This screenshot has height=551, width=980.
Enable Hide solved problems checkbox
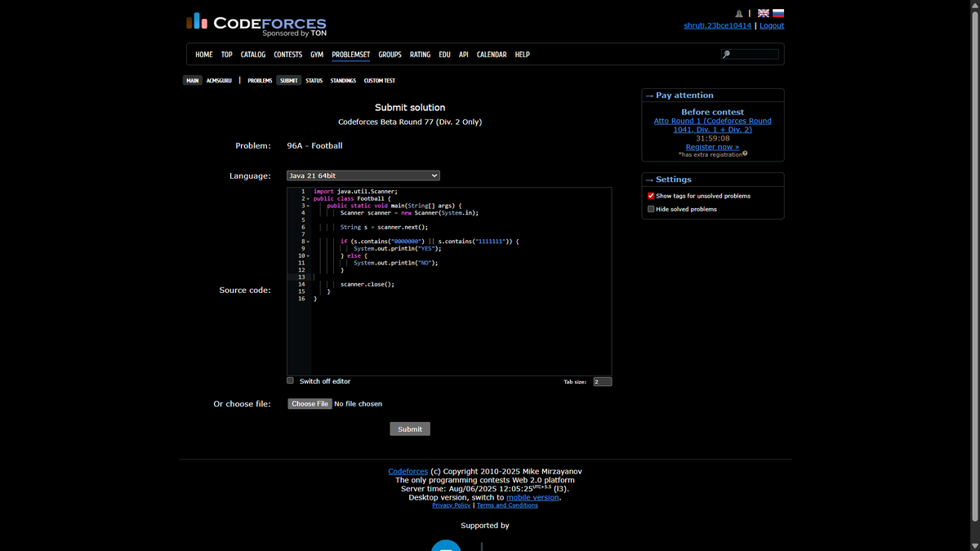click(651, 209)
